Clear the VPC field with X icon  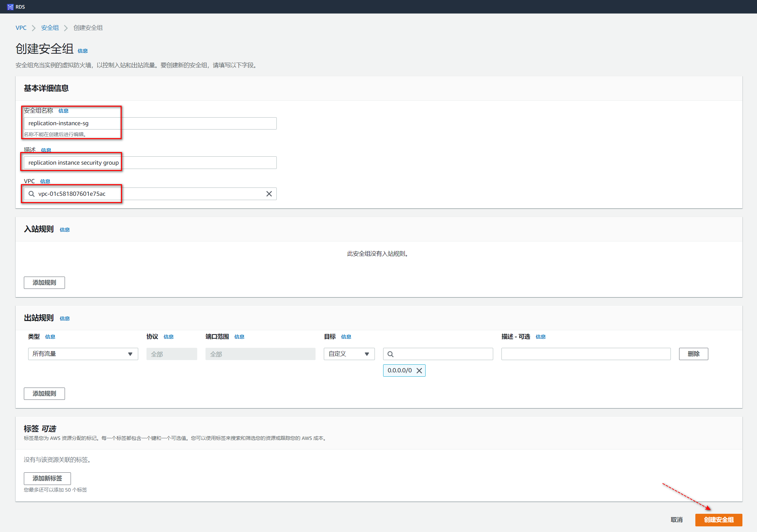coord(269,194)
